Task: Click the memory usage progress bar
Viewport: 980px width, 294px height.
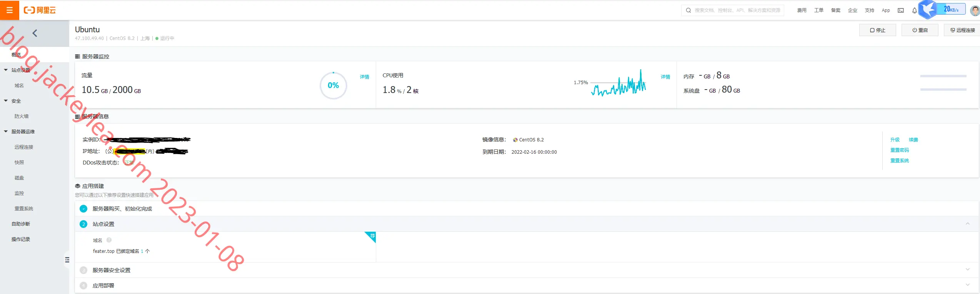Action: (943, 76)
